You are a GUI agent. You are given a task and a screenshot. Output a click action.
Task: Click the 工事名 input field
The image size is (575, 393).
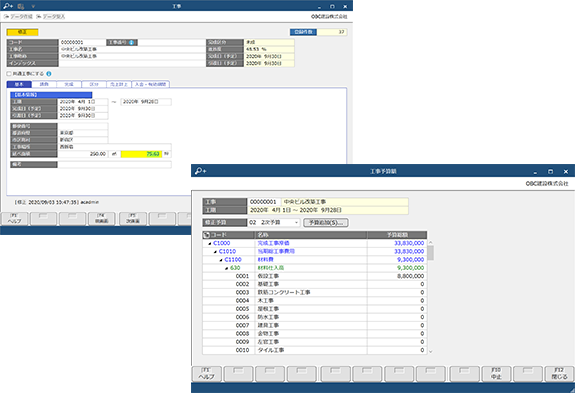[x=132, y=49]
